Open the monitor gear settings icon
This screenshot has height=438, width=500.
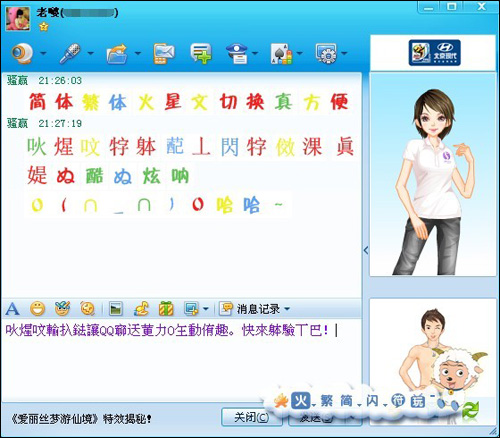[326, 53]
